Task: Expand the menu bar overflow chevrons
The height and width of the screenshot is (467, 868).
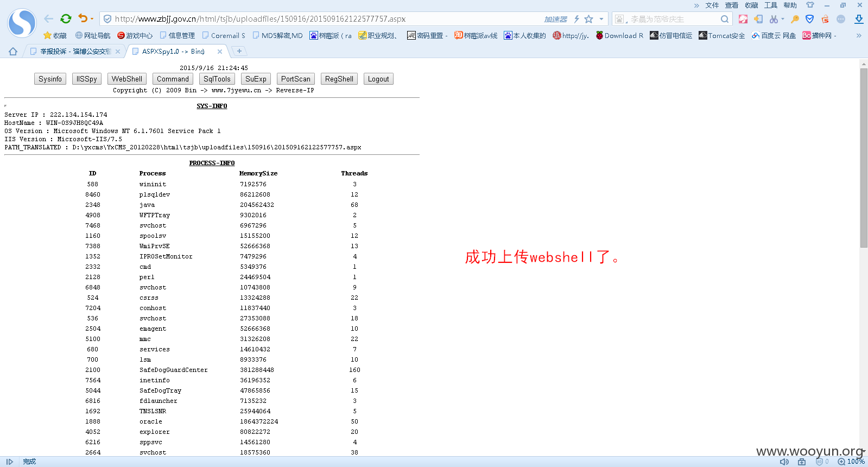Action: coord(696,5)
